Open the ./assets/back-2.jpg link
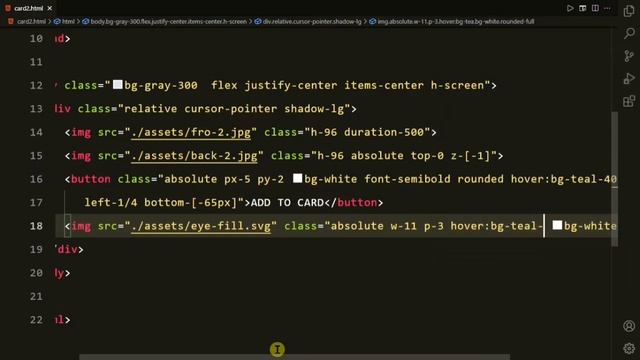 [x=194, y=156]
